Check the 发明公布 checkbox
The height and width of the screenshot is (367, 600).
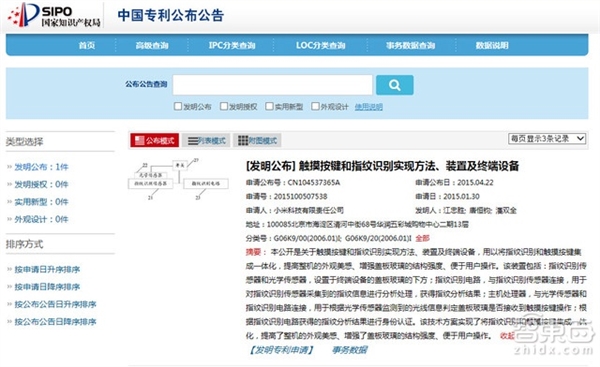coord(178,106)
